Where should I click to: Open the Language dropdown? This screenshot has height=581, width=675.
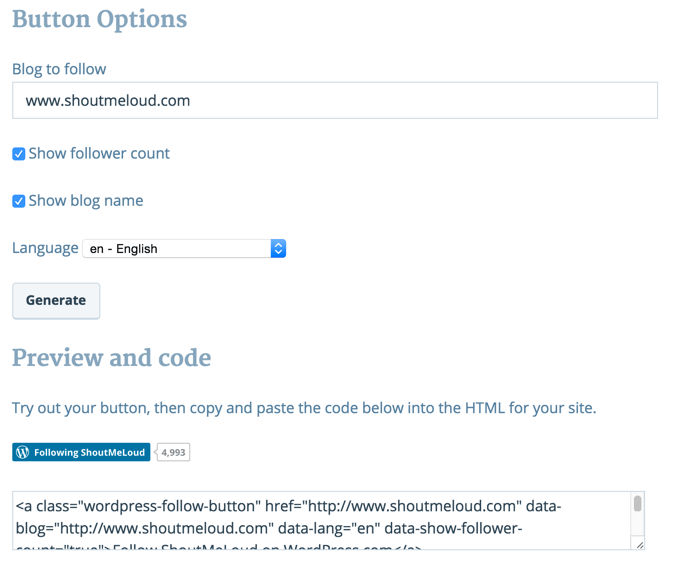pos(184,248)
